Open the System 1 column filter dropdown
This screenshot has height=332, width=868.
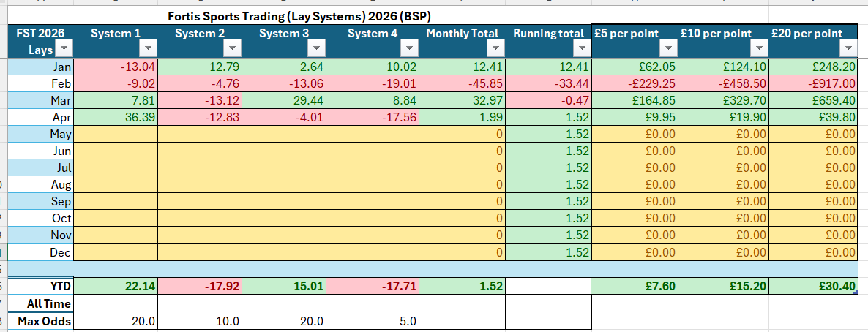(x=149, y=49)
